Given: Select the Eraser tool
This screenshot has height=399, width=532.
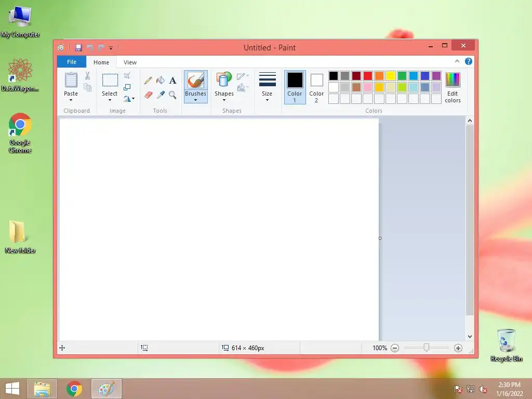Looking at the screenshot, I should point(148,95).
